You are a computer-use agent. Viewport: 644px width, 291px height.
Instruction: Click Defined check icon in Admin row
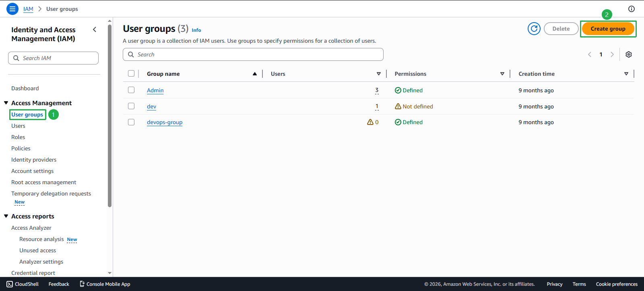398,90
